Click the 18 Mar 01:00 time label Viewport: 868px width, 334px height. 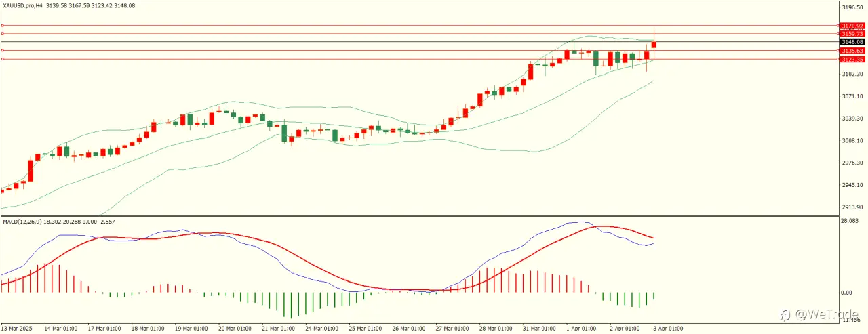tap(147, 329)
